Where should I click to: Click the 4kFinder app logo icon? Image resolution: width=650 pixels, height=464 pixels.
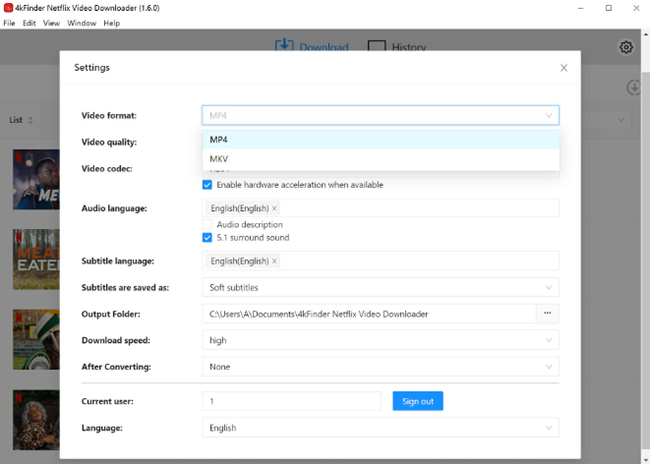point(8,8)
